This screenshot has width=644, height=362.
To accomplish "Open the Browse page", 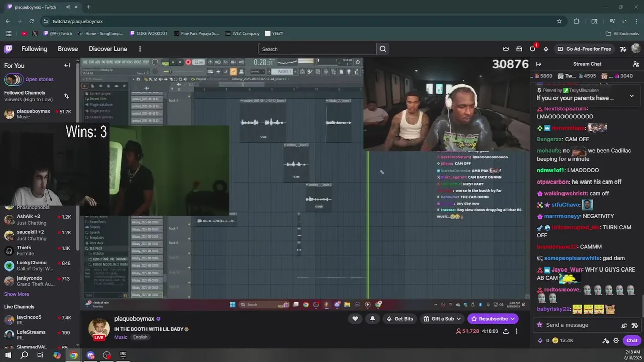I will 68,49.
